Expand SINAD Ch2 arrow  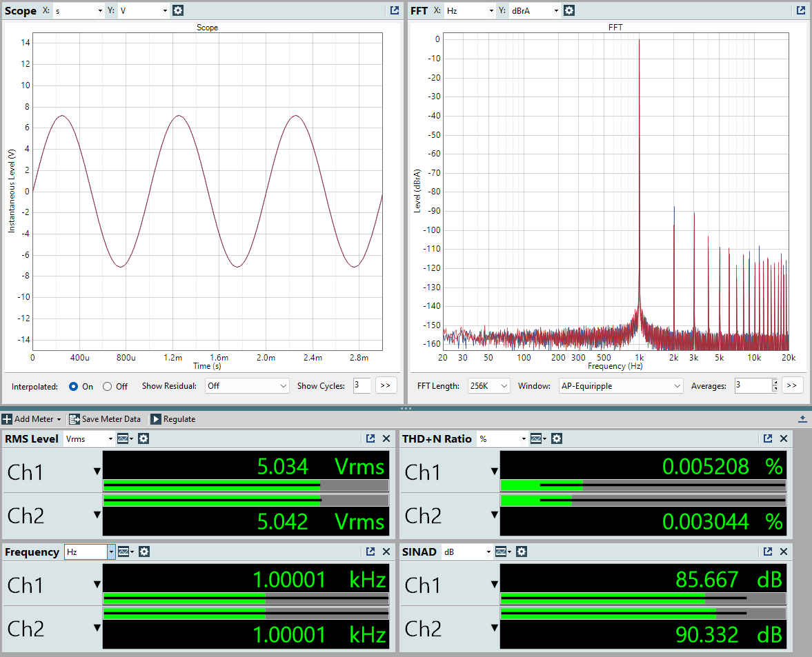tap(494, 628)
